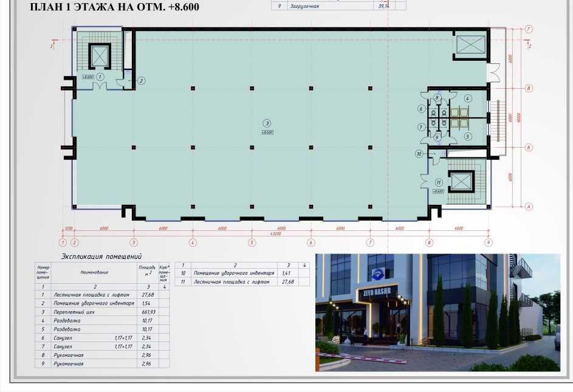
Task: Open the building rendering image
Action: click(x=437, y=312)
